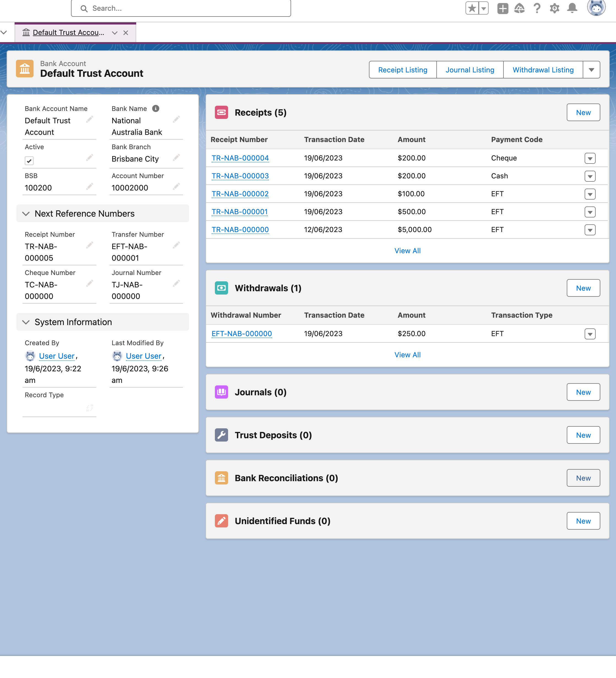Open the Trailhead guidance icon
The width and height of the screenshot is (616, 678).
coord(519,8)
